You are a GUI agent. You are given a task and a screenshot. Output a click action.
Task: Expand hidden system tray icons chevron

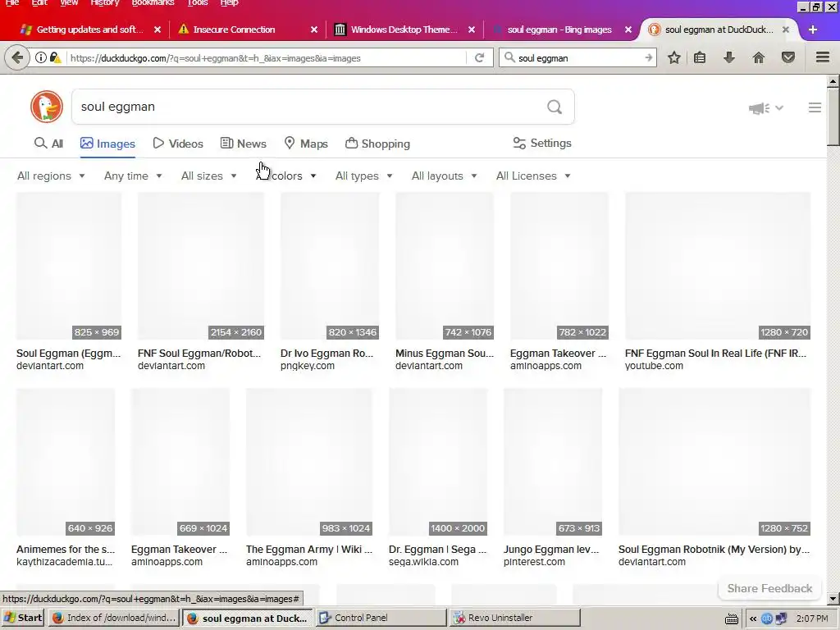point(753,619)
